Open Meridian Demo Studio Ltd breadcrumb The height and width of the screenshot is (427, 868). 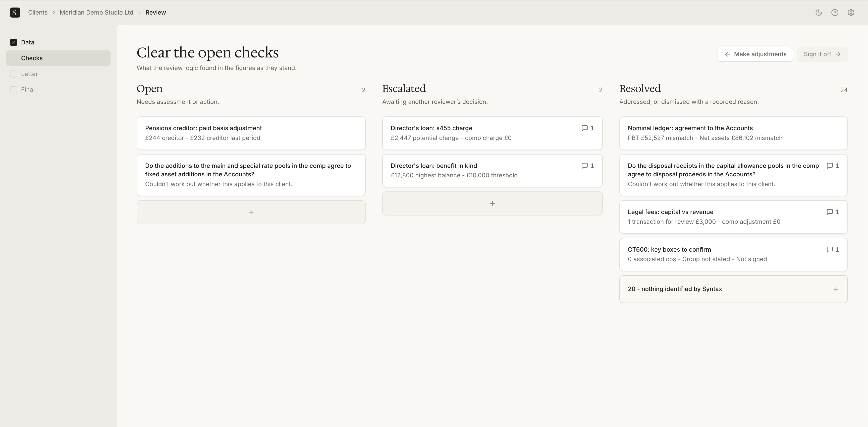pyautogui.click(x=96, y=13)
